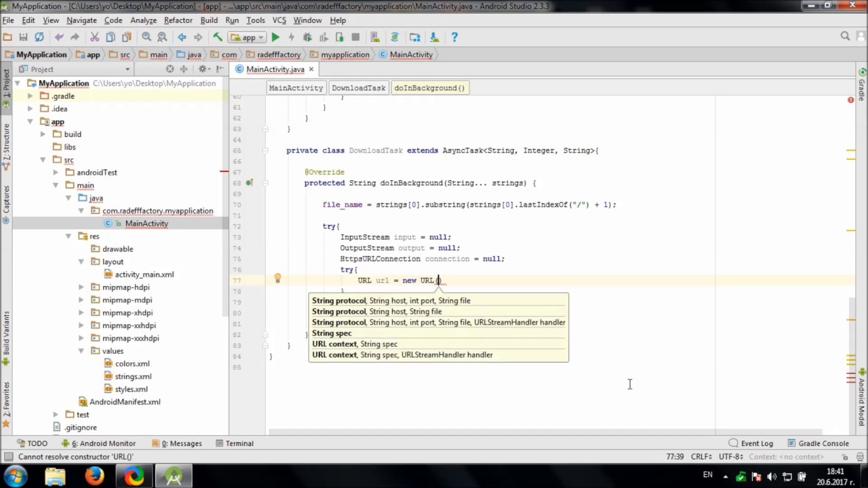Expand the mipmap-hdpi folder
The height and width of the screenshot is (488, 868).
81,287
